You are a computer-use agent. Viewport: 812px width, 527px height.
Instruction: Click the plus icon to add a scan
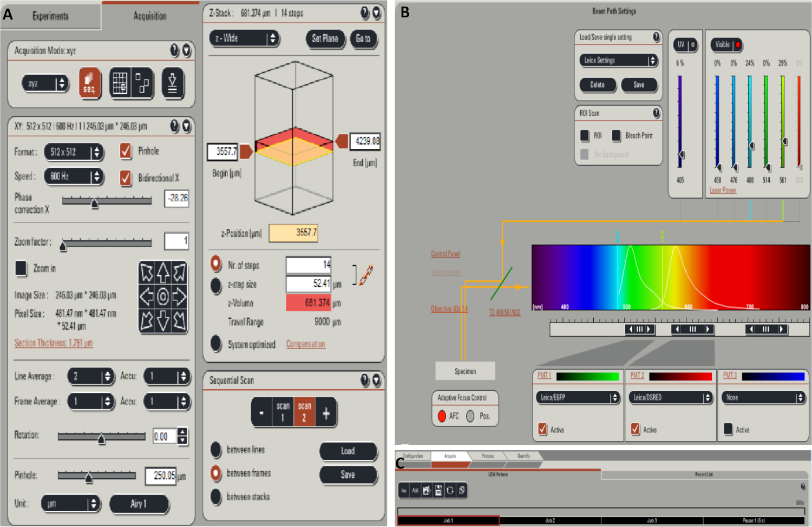[326, 413]
